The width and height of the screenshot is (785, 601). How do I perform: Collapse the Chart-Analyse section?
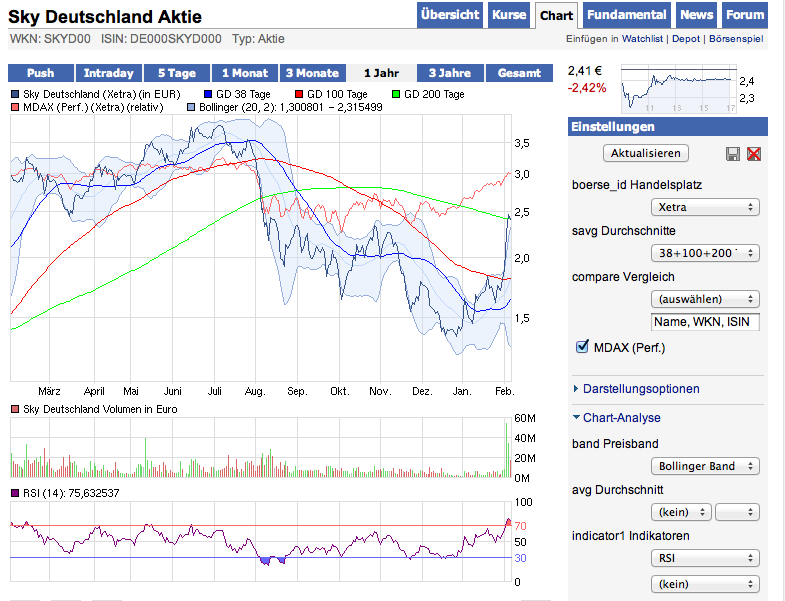(x=621, y=418)
